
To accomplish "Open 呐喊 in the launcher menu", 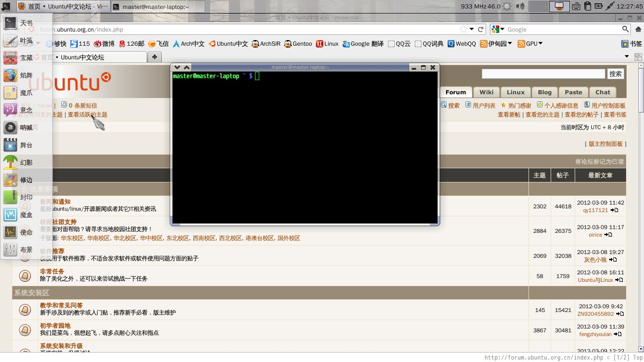I will tap(26, 127).
